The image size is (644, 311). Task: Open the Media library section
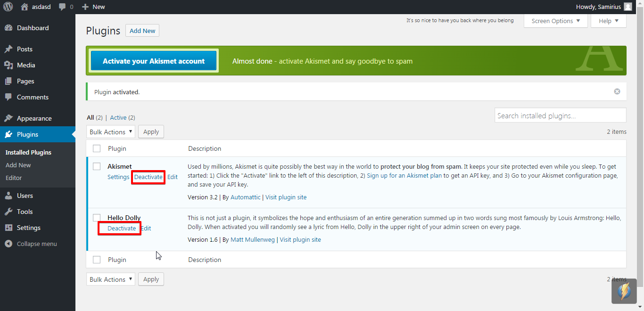38,65
